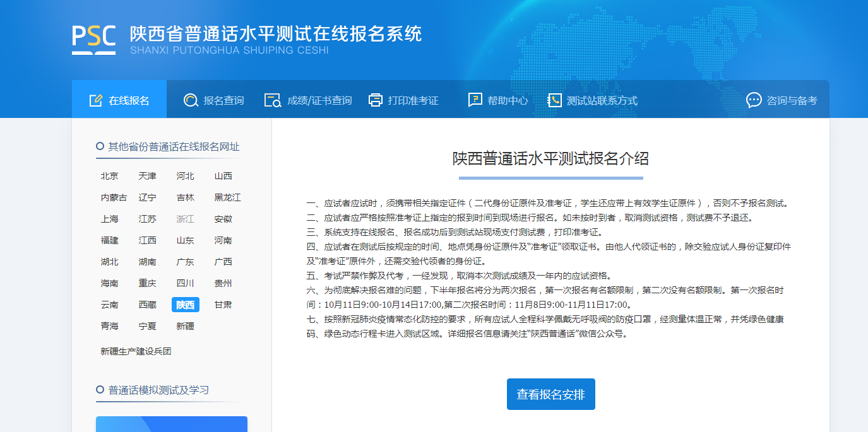Click the 浙江 province link
This screenshot has height=432, width=868.
(185, 219)
